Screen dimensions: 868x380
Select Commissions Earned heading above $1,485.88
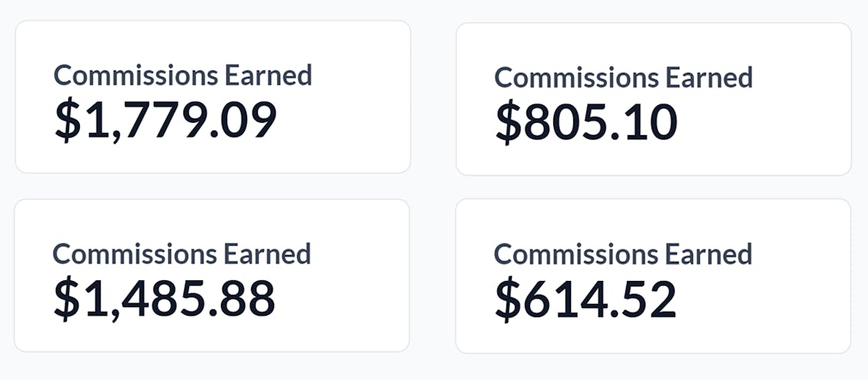182,253
